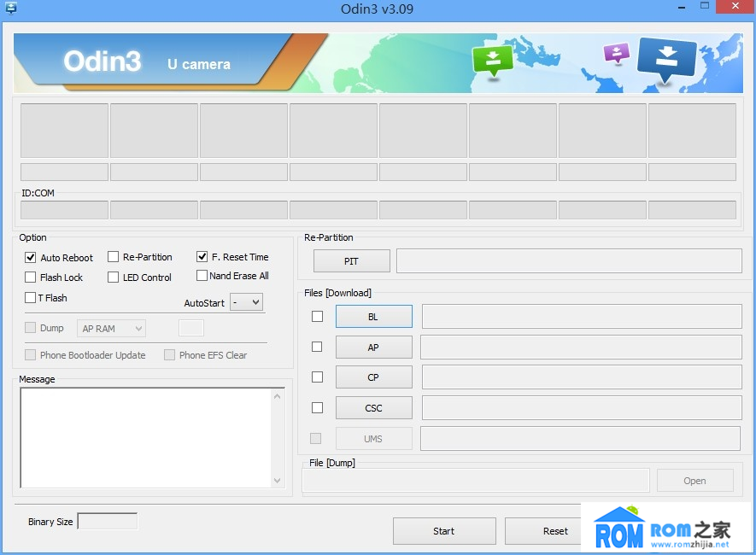The width and height of the screenshot is (756, 555).
Task: Open the AutoStart dropdown
Action: (x=247, y=302)
